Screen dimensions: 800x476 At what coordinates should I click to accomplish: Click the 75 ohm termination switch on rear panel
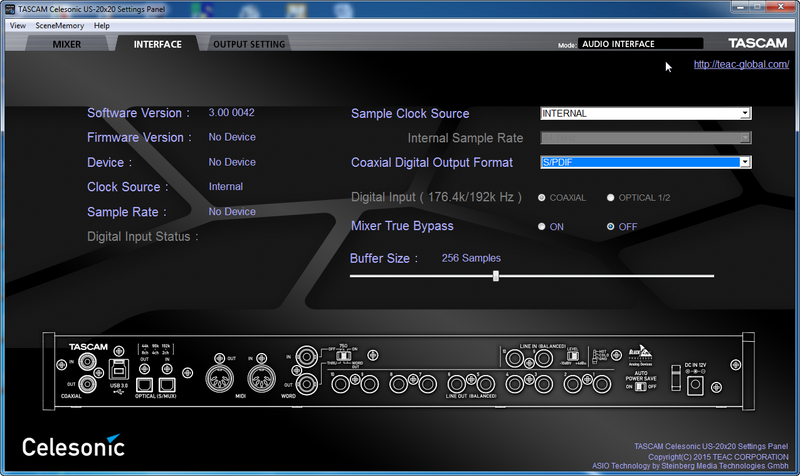(343, 355)
